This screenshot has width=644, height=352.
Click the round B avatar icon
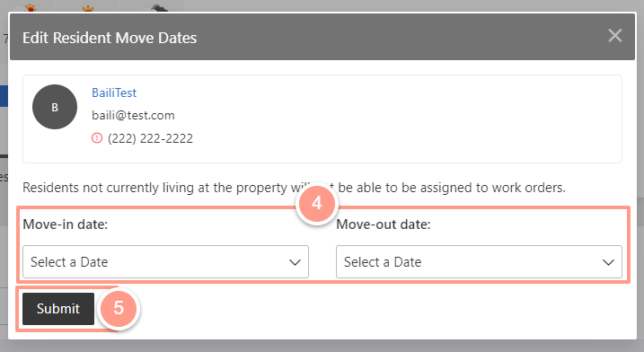click(x=55, y=107)
